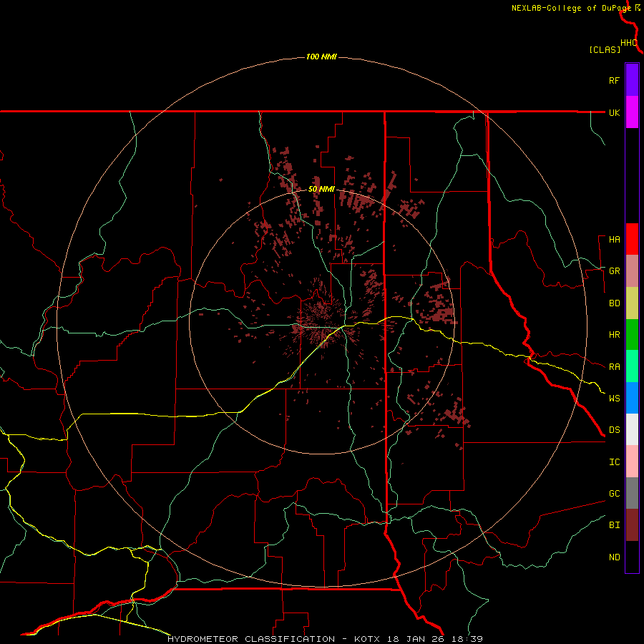Image resolution: width=644 pixels, height=644 pixels.
Task: Click the RF purple legend color
Action: pyautogui.click(x=632, y=80)
